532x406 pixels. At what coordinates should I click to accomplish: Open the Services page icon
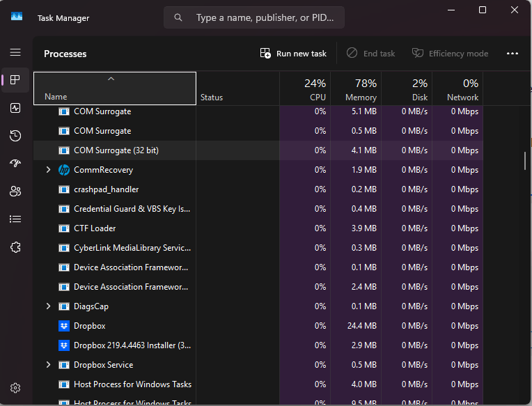pyautogui.click(x=15, y=247)
